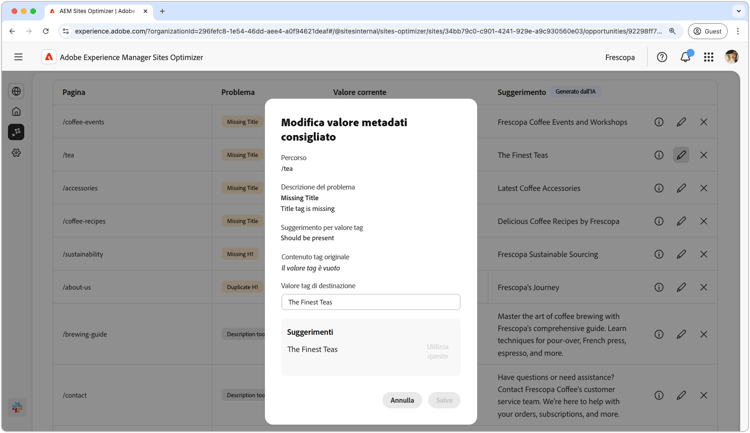Show info for the /sustainability row
750x433 pixels.
[659, 254]
